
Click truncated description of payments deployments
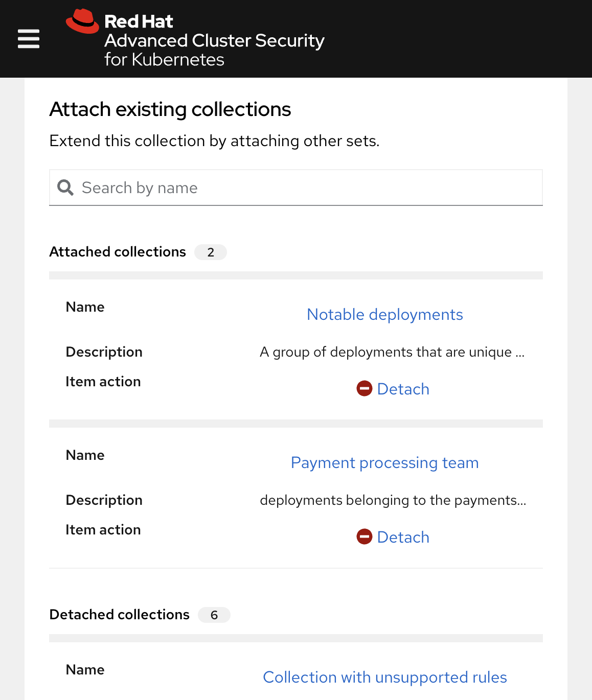[x=393, y=500]
